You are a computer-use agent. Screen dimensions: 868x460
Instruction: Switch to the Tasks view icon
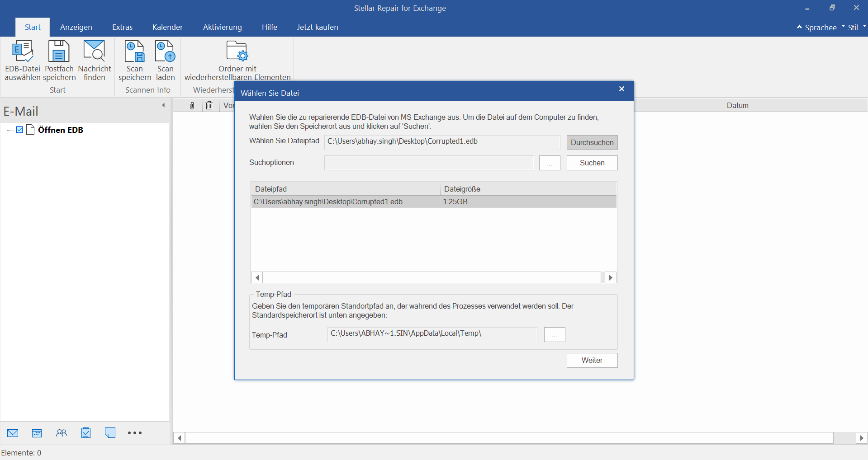pos(86,433)
